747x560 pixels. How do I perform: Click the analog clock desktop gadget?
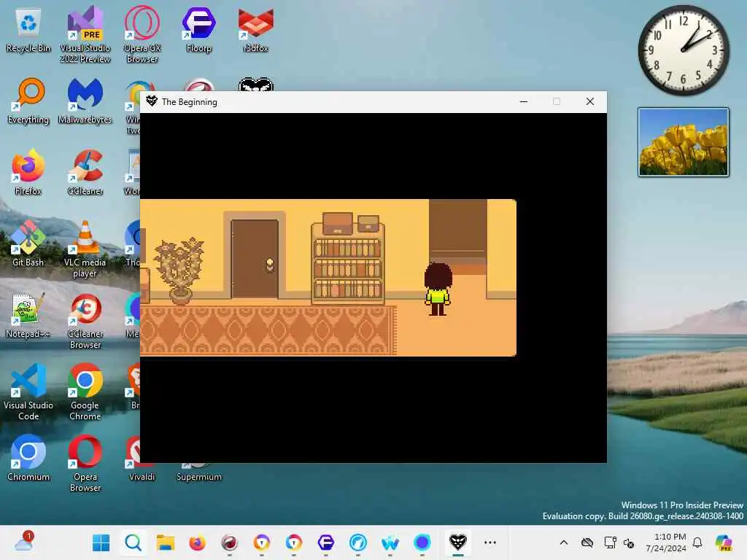pyautogui.click(x=683, y=50)
